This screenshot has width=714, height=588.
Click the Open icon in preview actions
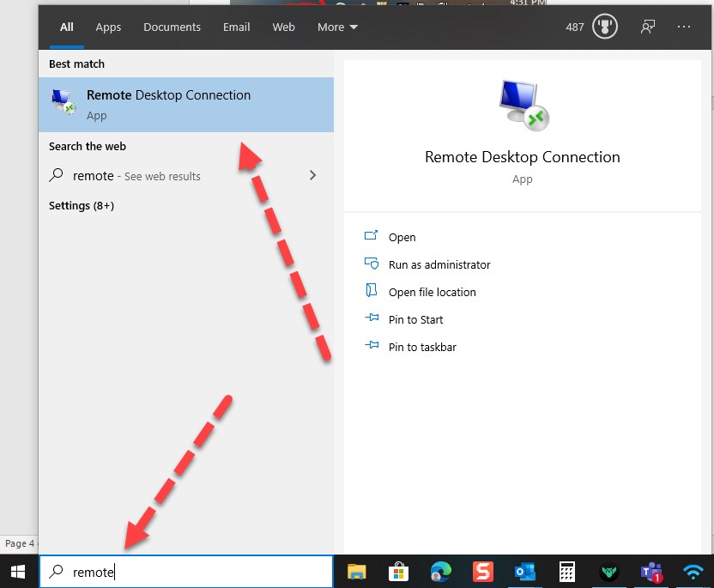371,236
